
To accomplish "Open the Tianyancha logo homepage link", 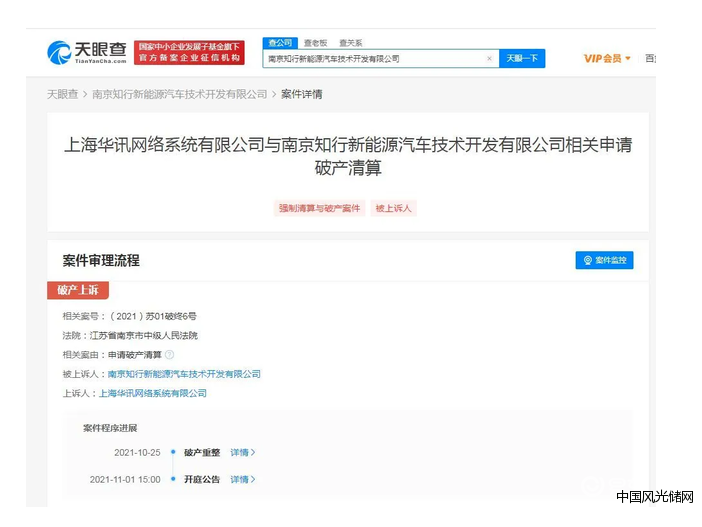I will pos(87,53).
